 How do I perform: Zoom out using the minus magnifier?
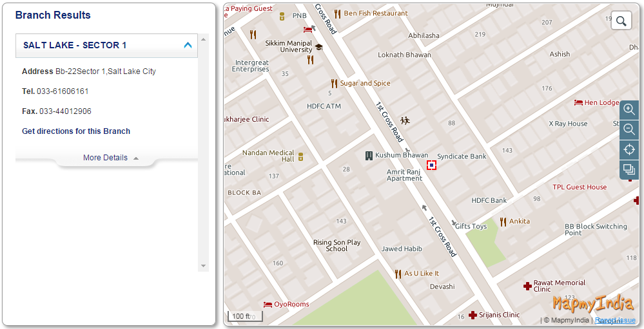[x=629, y=129]
